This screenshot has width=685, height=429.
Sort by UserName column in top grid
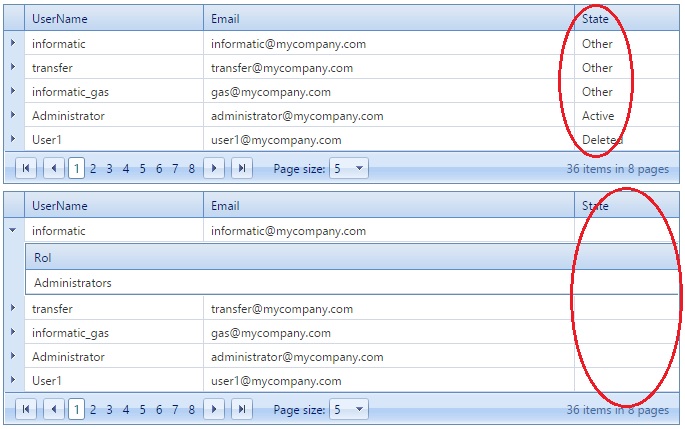(60, 19)
